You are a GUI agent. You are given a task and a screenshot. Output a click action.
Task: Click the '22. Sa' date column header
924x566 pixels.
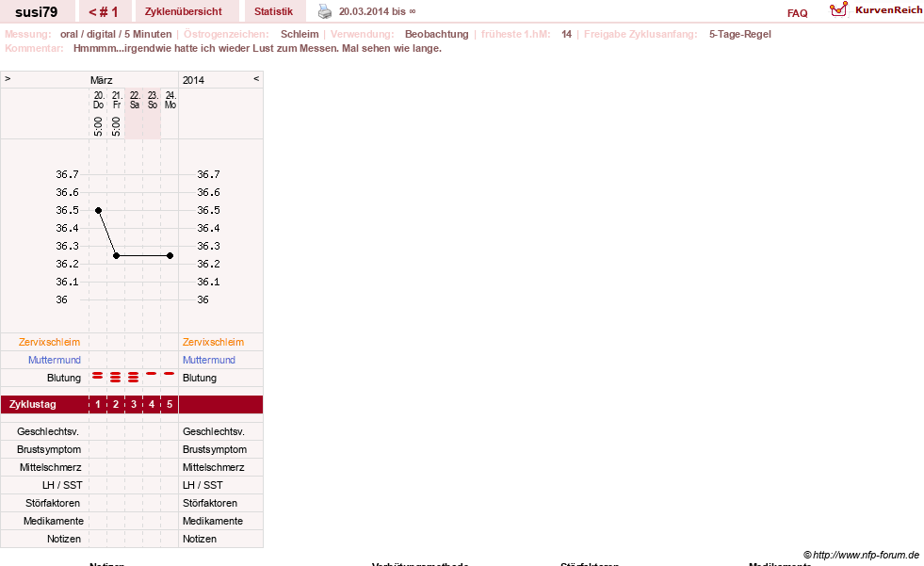[x=135, y=100]
